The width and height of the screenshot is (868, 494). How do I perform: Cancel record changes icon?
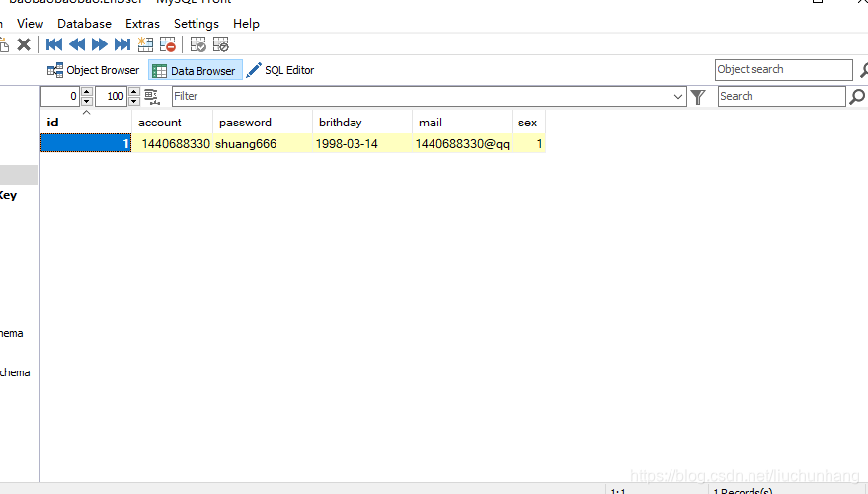pos(220,44)
